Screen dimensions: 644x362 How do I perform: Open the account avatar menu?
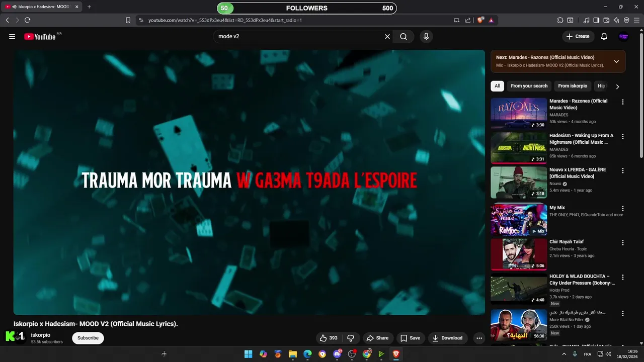[x=623, y=37]
